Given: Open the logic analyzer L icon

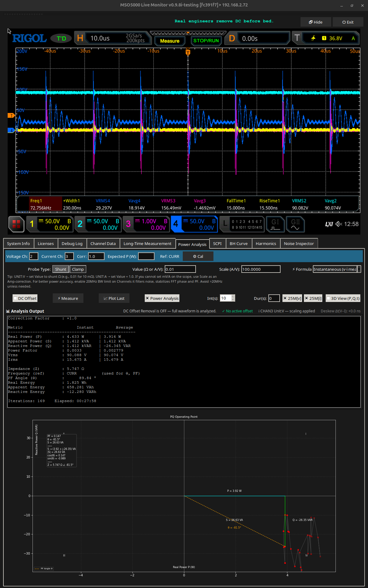Looking at the screenshot, I should tap(225, 224).
